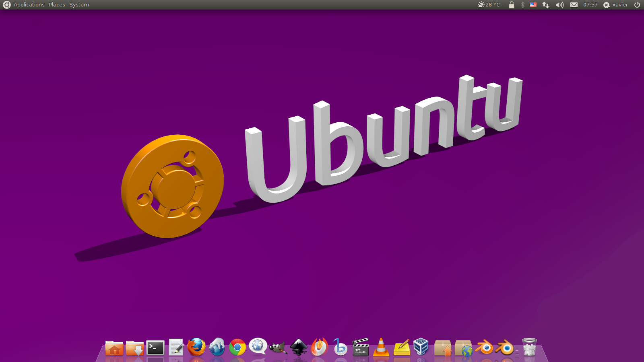Open the Trash from the dock

coord(529,347)
